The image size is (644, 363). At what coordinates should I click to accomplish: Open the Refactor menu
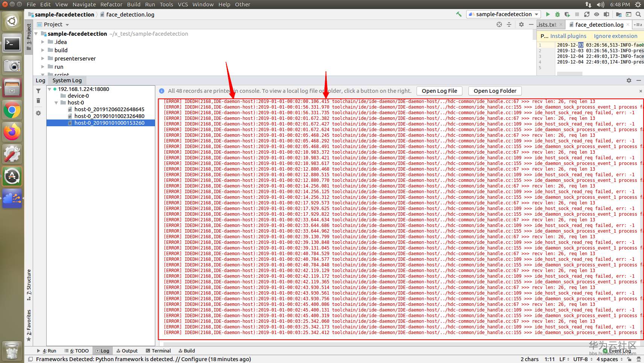click(x=111, y=5)
